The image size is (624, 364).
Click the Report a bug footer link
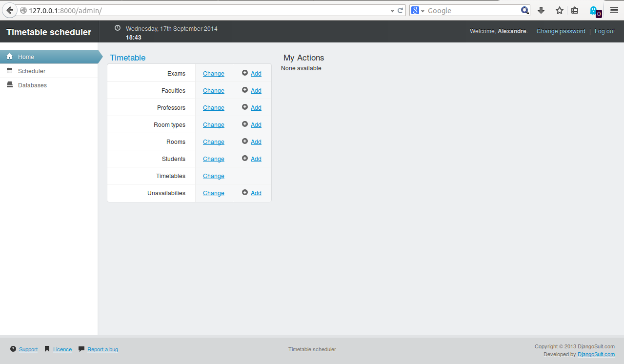point(102,349)
